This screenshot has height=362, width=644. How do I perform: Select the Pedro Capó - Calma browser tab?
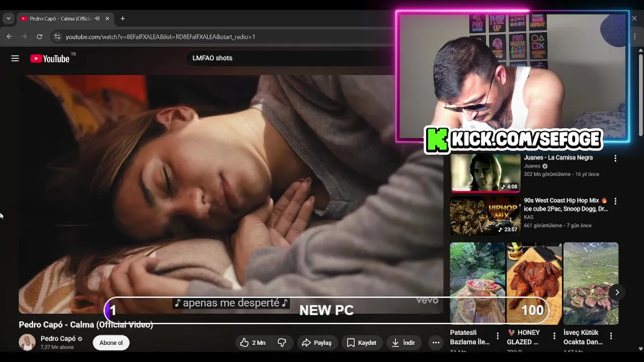(65, 19)
